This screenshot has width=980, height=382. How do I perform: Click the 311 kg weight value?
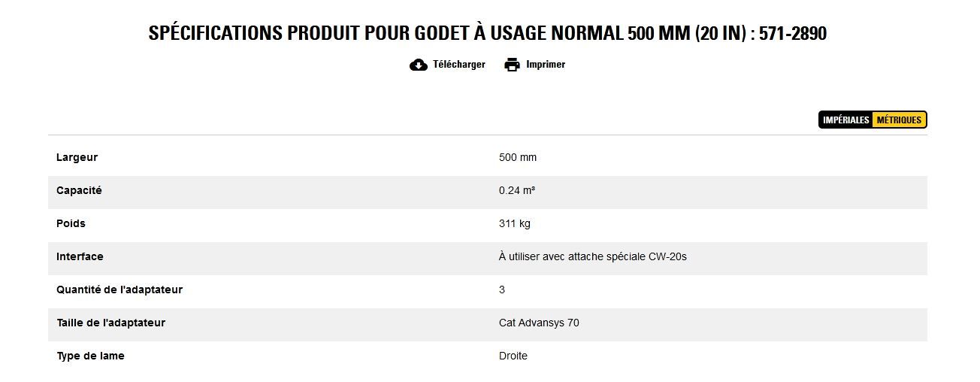pos(515,224)
